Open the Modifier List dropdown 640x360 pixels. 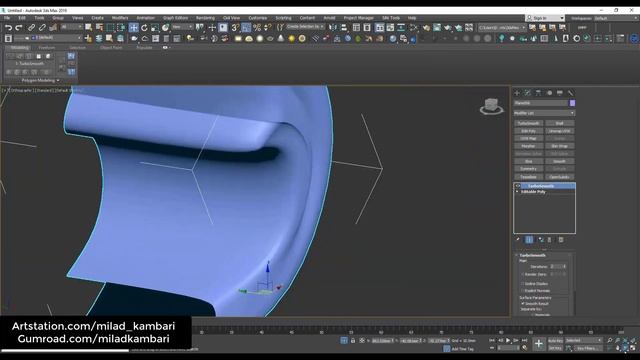click(544, 113)
